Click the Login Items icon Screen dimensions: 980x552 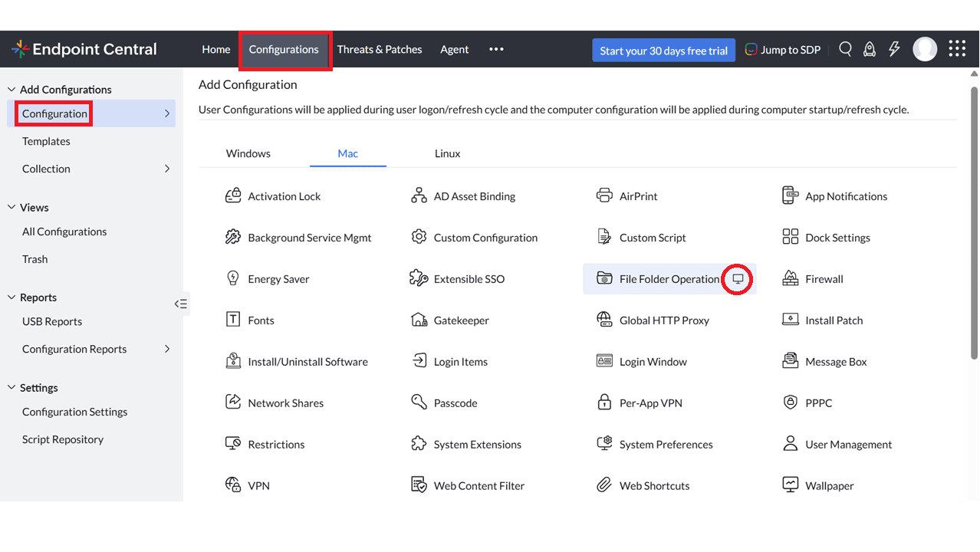[419, 361]
